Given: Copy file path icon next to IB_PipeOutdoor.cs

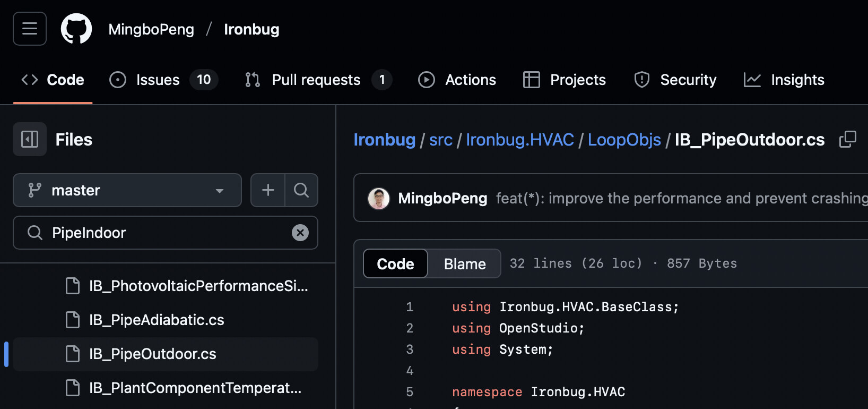Looking at the screenshot, I should tap(848, 139).
